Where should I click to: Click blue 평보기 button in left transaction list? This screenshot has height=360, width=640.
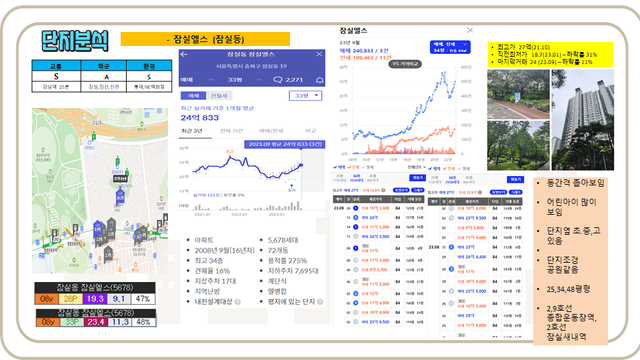point(418,178)
